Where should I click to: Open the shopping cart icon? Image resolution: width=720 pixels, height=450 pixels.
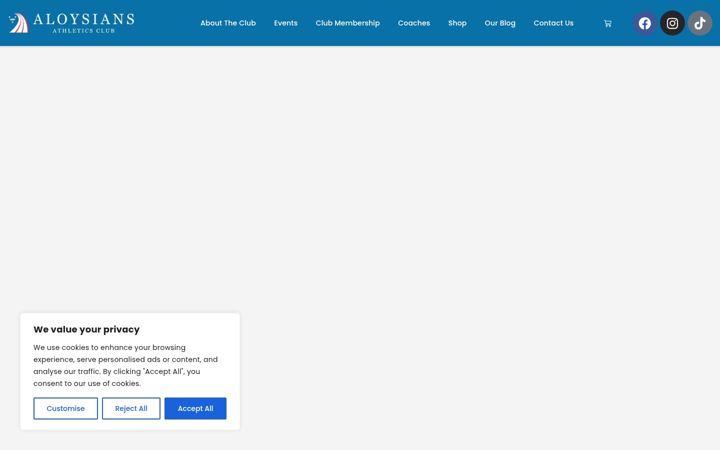(608, 23)
